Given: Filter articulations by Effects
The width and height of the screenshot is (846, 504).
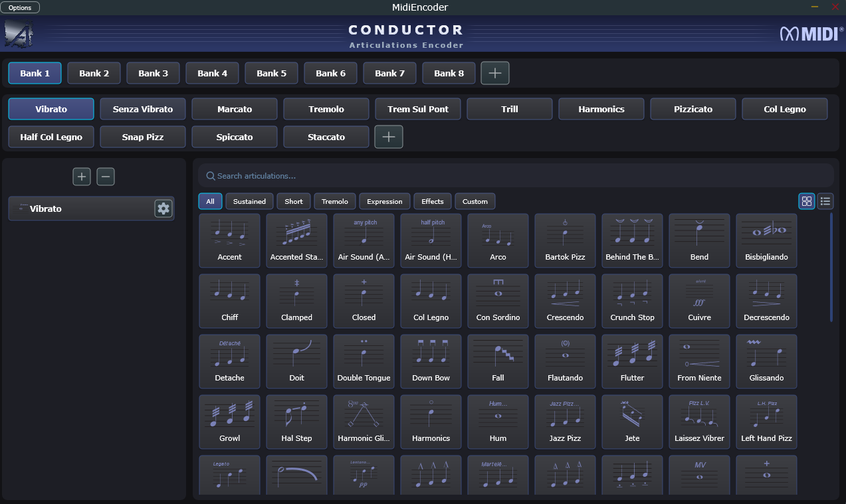Looking at the screenshot, I should pos(433,201).
